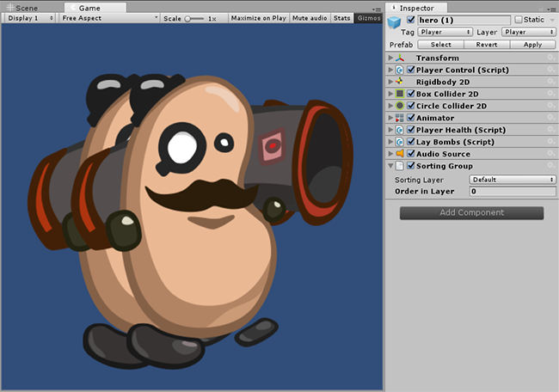Click the Add Component button
The height and width of the screenshot is (392, 559).
tap(471, 212)
